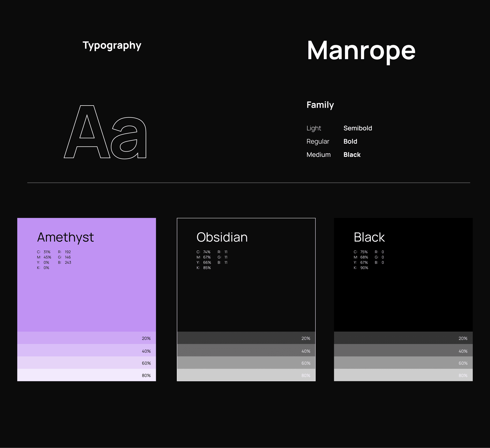Select the Light font weight label
The image size is (490, 448).
314,128
